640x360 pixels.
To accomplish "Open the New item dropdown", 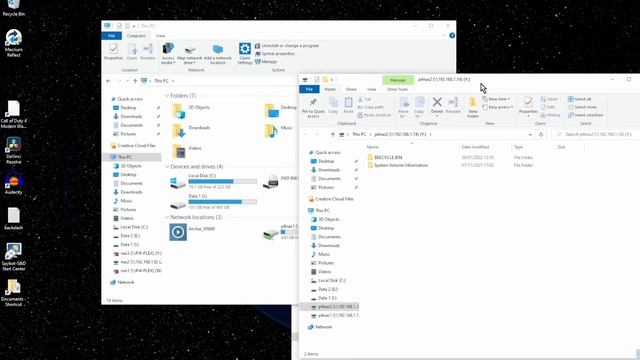I will tap(496, 99).
